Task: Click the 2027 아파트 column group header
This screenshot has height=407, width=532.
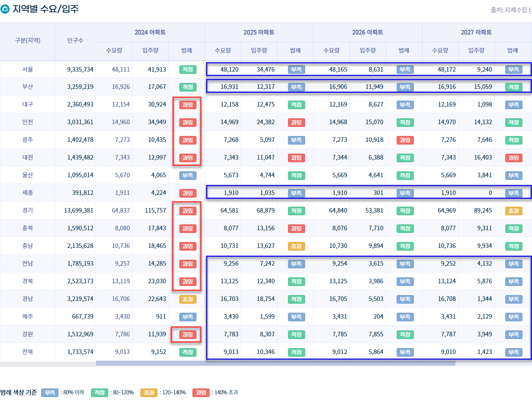Action: click(476, 32)
